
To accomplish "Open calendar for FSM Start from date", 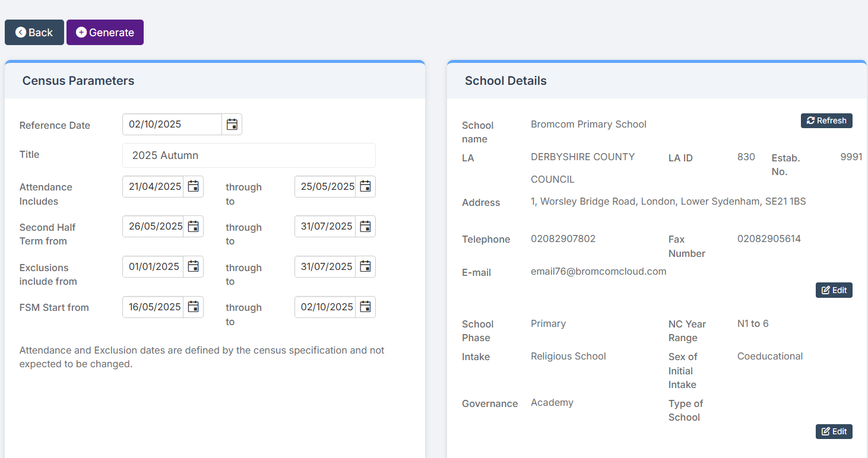I will point(193,307).
